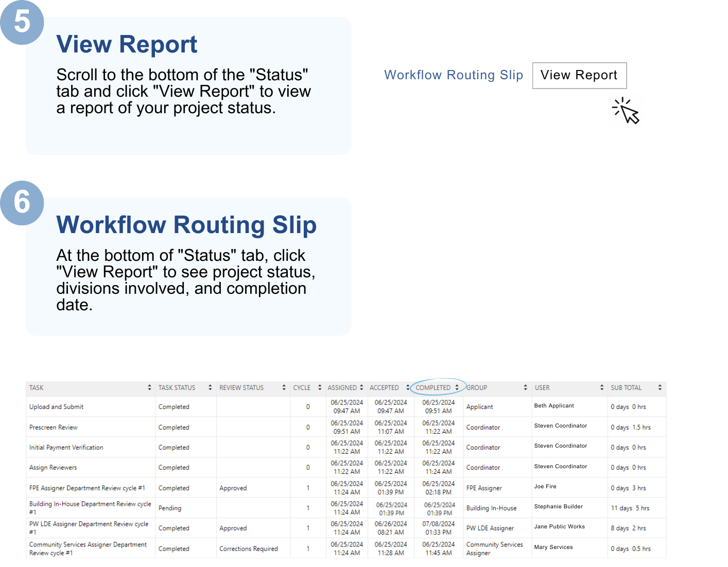Image resolution: width=728 pixels, height=567 pixels.
Task: Click the 11 days 5 hrs sub total
Action: [630, 508]
